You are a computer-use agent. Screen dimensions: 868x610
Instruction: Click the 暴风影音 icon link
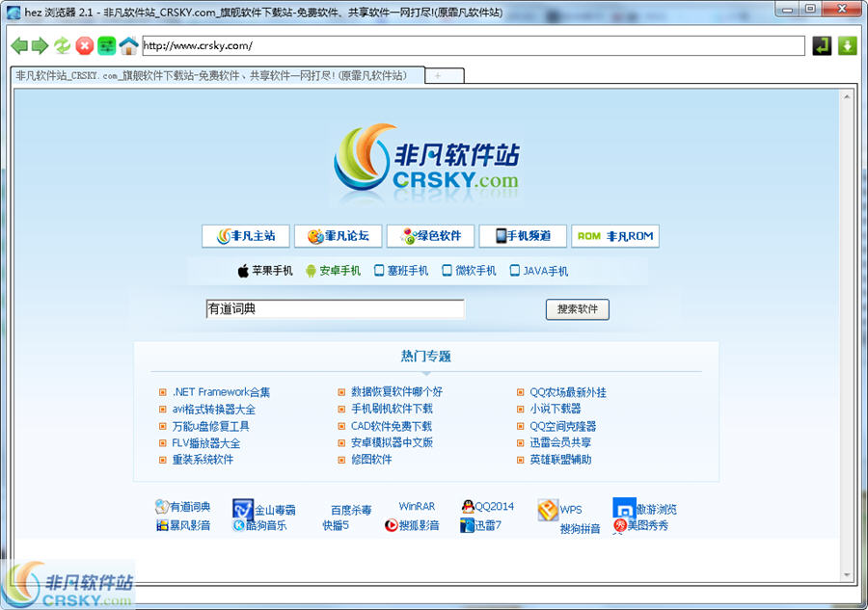pyautogui.click(x=183, y=525)
